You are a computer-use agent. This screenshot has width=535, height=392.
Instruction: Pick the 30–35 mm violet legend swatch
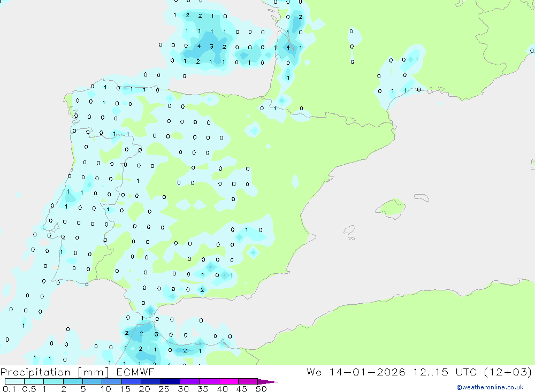click(190, 381)
